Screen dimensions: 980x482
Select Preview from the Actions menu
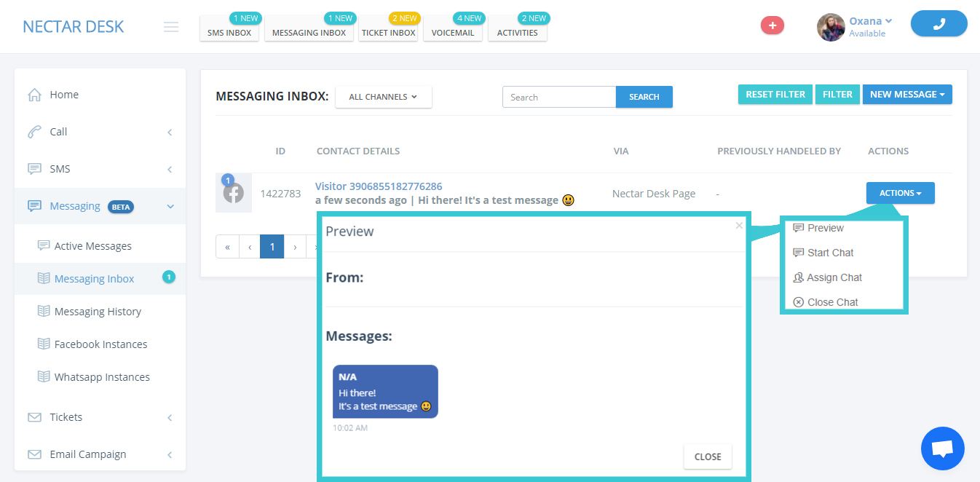[826, 228]
